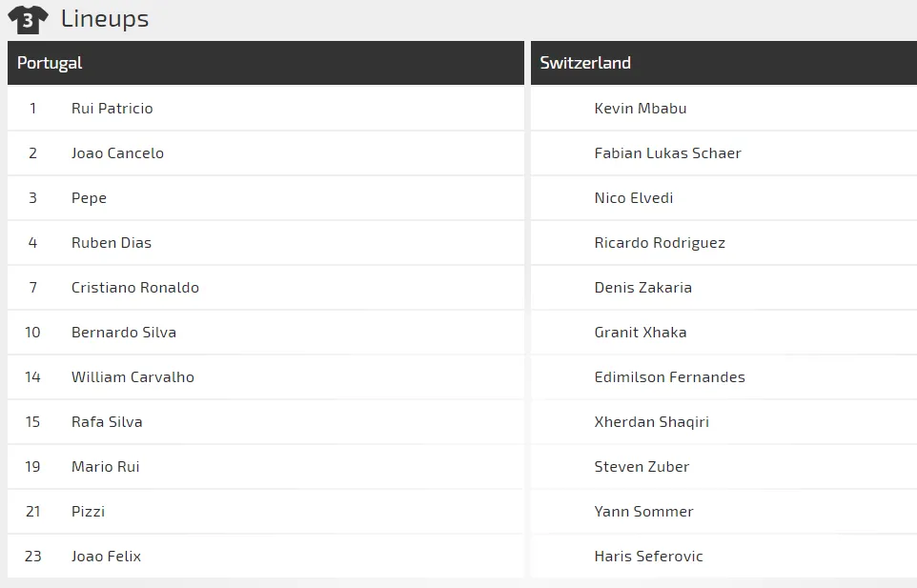Click Bernardo Silva's name
This screenshot has width=917, height=588.
point(123,333)
